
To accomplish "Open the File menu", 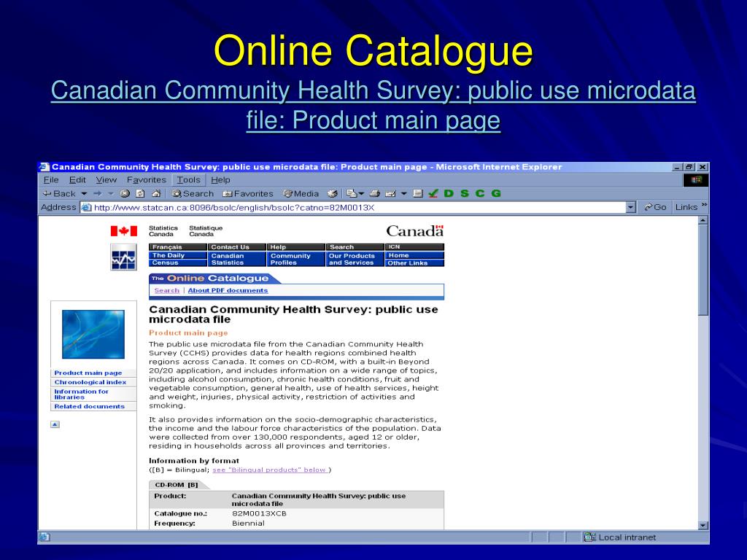I will tap(51, 180).
